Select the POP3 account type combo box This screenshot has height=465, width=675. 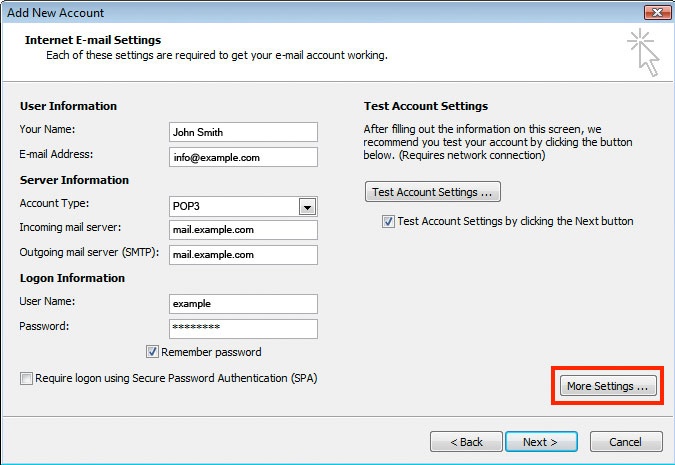coord(243,207)
